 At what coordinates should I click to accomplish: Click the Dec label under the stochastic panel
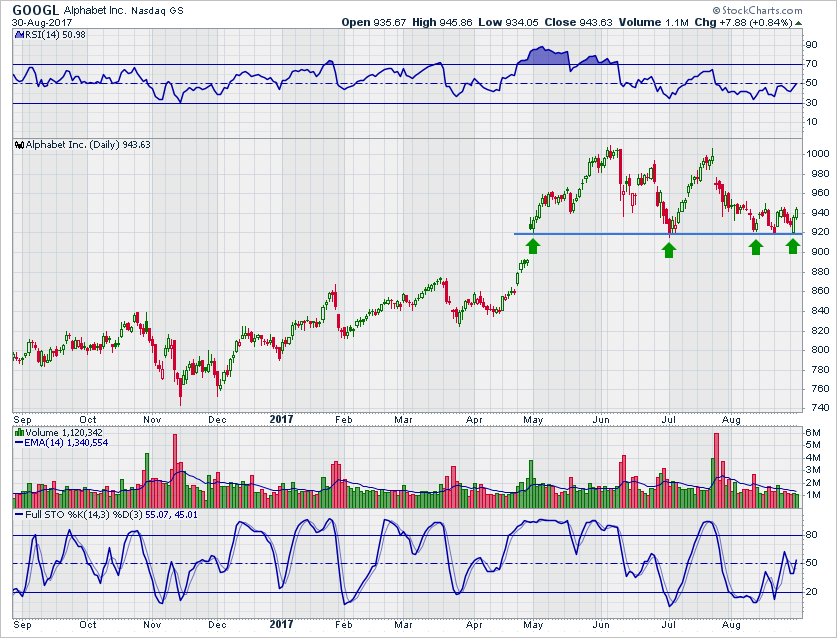217,624
